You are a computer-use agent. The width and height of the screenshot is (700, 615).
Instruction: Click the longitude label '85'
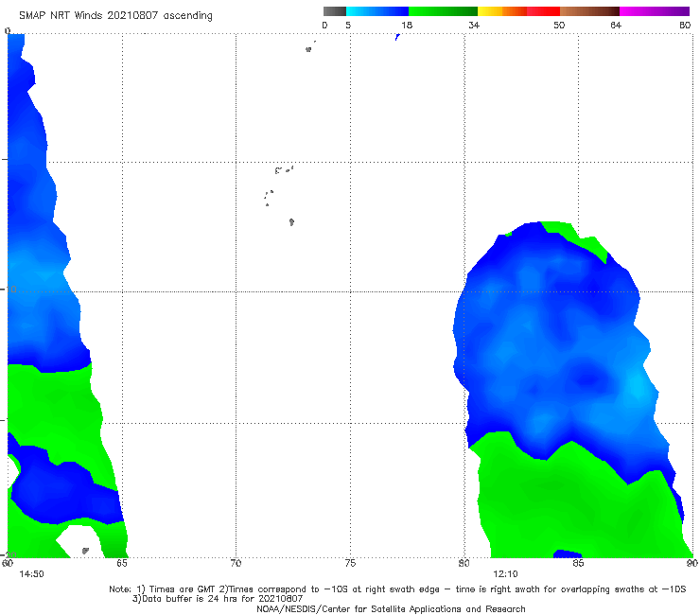(x=578, y=563)
